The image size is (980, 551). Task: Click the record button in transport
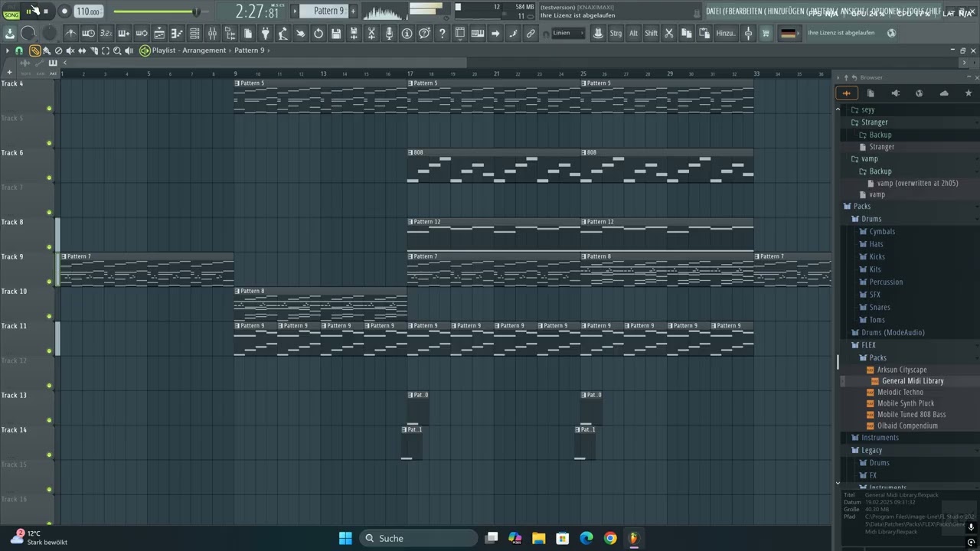[x=64, y=11]
